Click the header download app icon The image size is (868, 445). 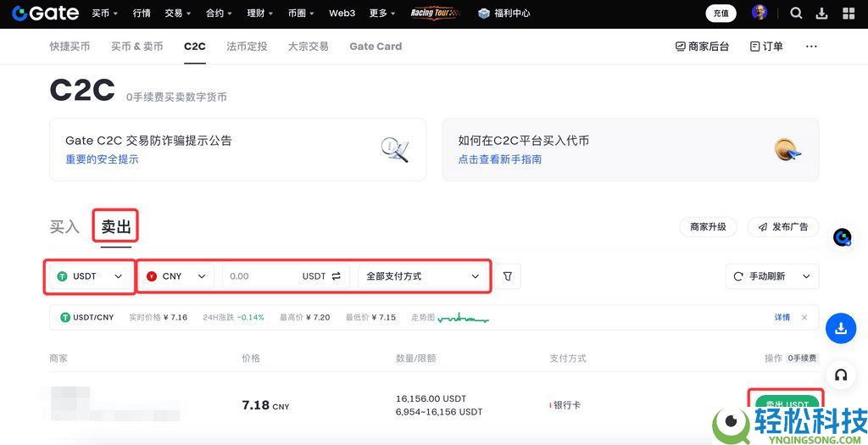point(822,14)
